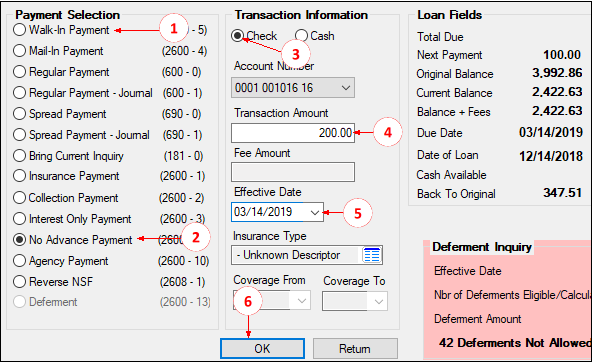Click the 03/14/2019 Effective Date text

click(263, 212)
